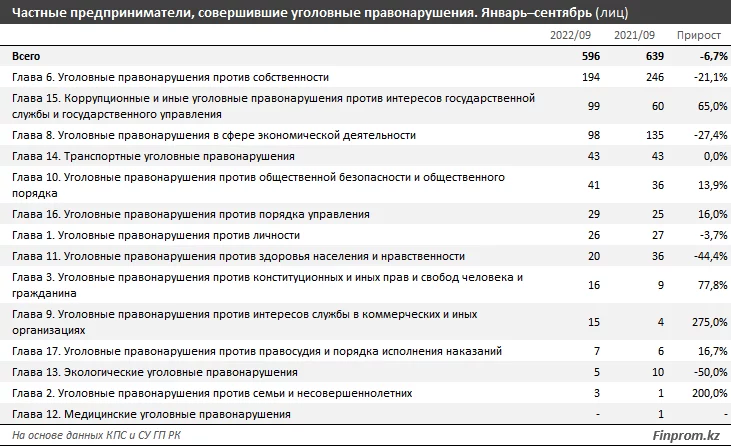Click the value 4 in Глава 9 row
This screenshot has width=731, height=446.
(661, 322)
